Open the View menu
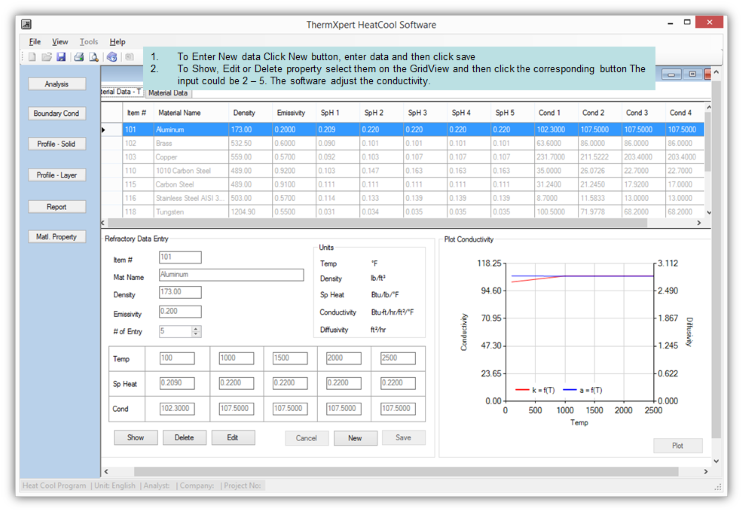The width and height of the screenshot is (743, 512). (x=60, y=42)
